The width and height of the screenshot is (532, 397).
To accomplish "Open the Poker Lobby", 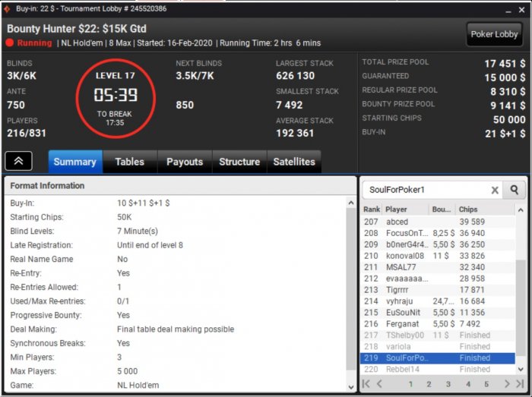I will coord(494,34).
